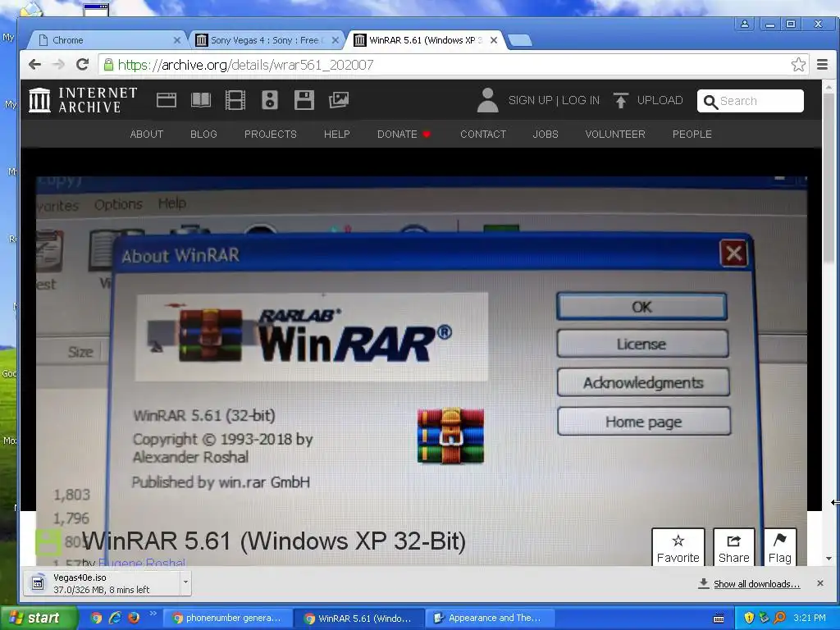
Task: Click the SIGN UP | LOG IN link
Action: 554,100
